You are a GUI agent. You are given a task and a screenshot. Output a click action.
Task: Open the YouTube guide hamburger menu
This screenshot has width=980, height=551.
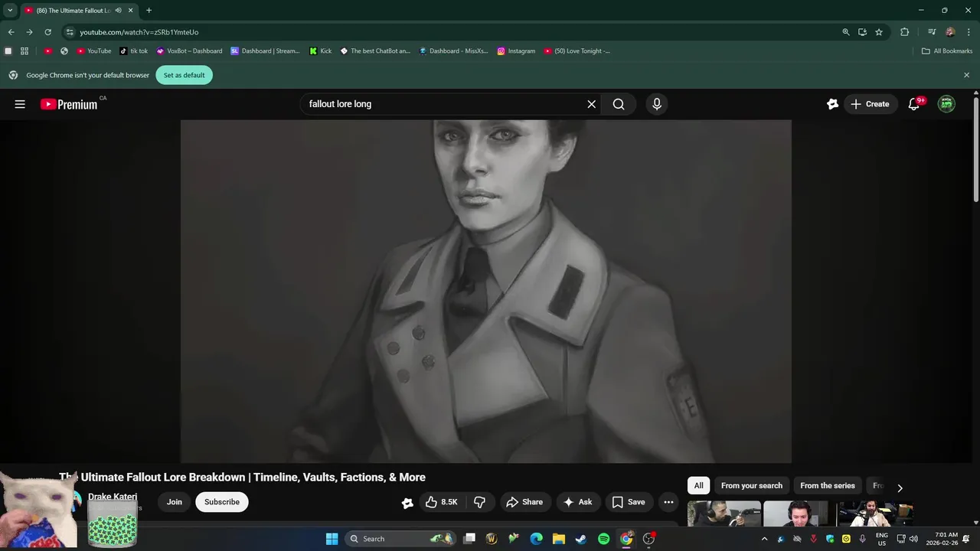pos(20,104)
